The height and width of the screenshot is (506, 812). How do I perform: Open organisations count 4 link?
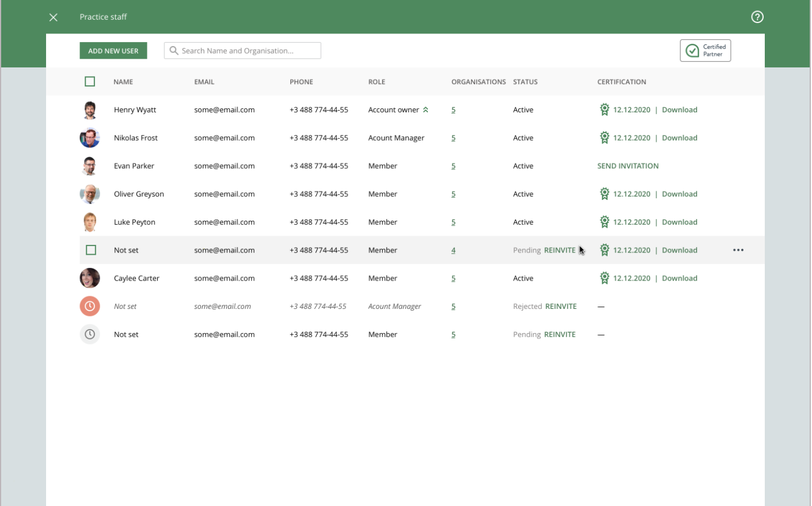[x=453, y=250]
